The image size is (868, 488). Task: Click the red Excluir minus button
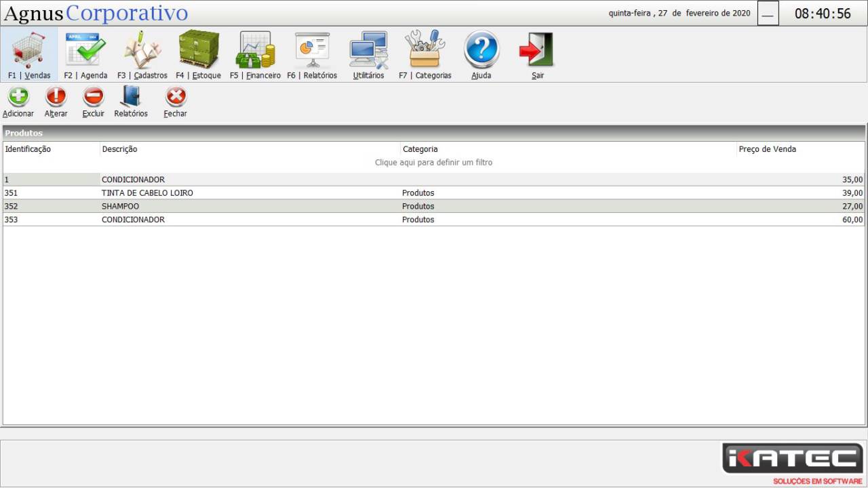[x=93, y=98]
